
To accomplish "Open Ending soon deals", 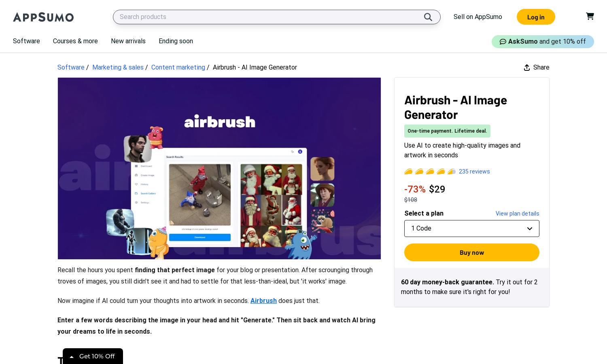I will 176,41.
